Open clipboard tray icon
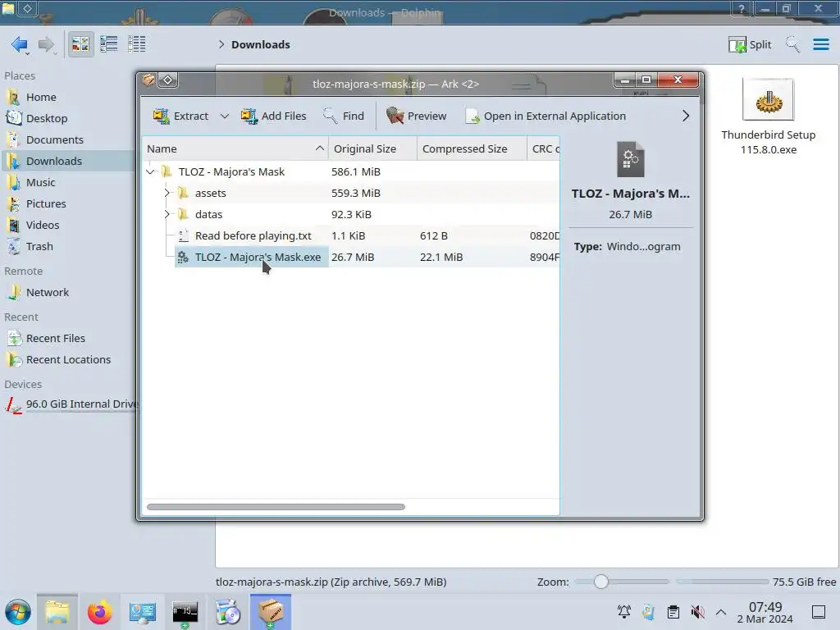 tap(673, 612)
